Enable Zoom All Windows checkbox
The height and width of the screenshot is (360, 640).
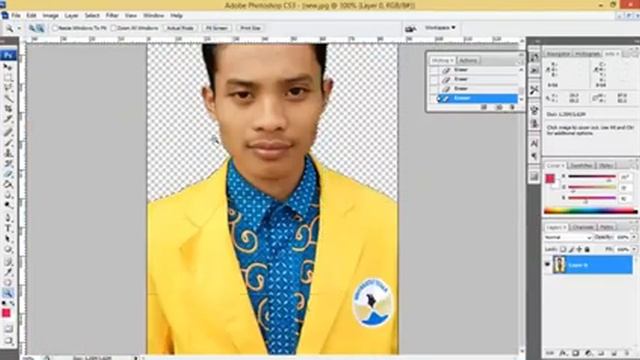tap(114, 28)
